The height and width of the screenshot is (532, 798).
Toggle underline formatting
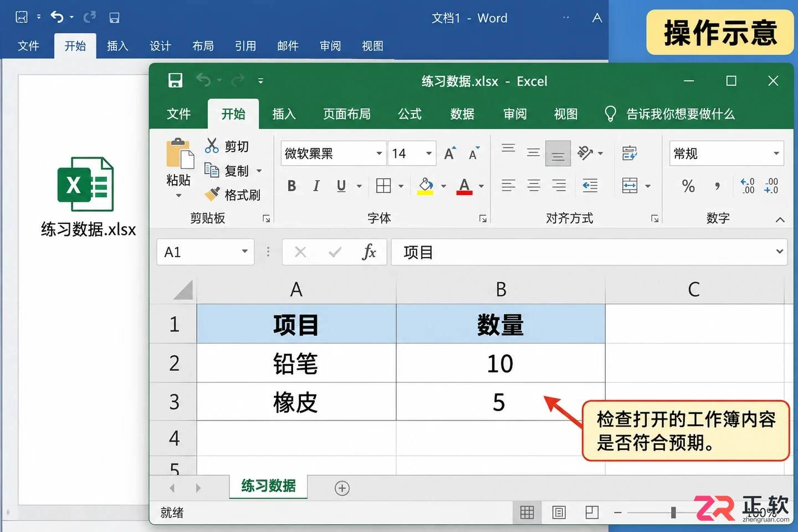pos(341,186)
